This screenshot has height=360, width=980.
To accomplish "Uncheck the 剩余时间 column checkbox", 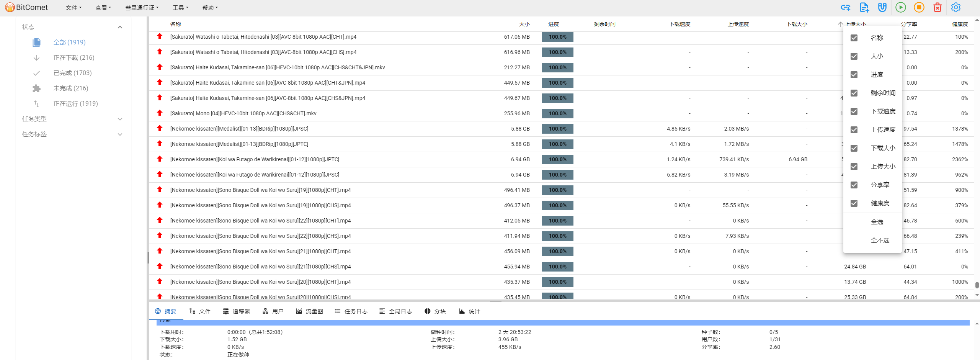I will click(x=854, y=93).
